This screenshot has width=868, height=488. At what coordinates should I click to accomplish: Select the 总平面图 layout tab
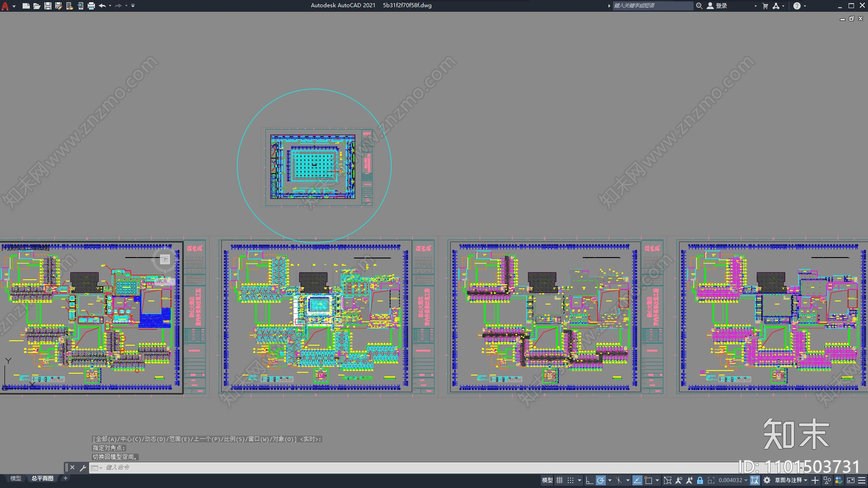pos(42,478)
